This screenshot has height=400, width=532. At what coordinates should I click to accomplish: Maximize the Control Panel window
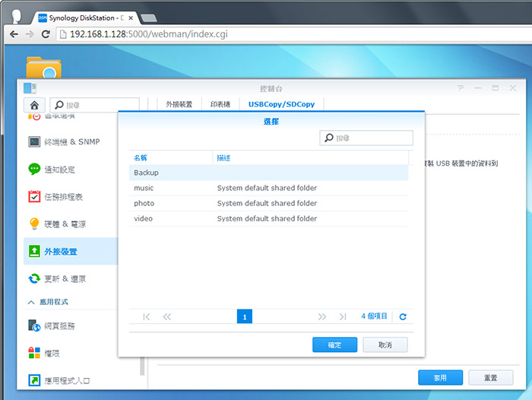[496, 88]
